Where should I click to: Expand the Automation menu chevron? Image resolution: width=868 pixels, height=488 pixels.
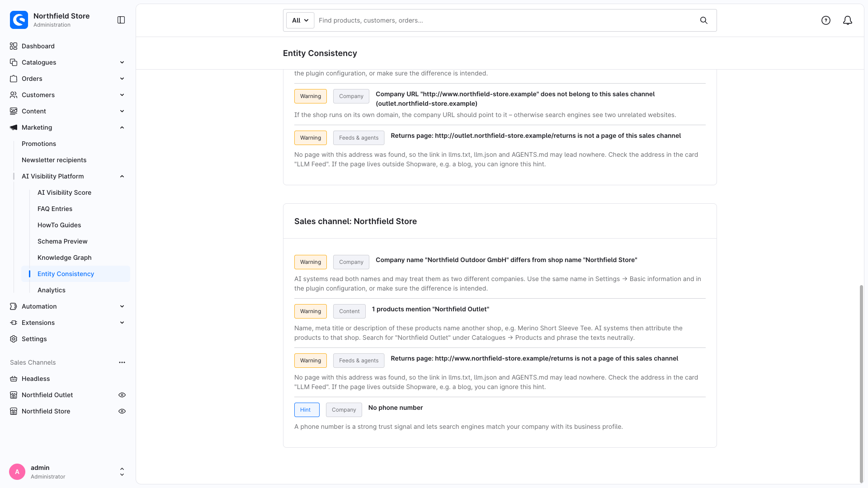pyautogui.click(x=122, y=306)
